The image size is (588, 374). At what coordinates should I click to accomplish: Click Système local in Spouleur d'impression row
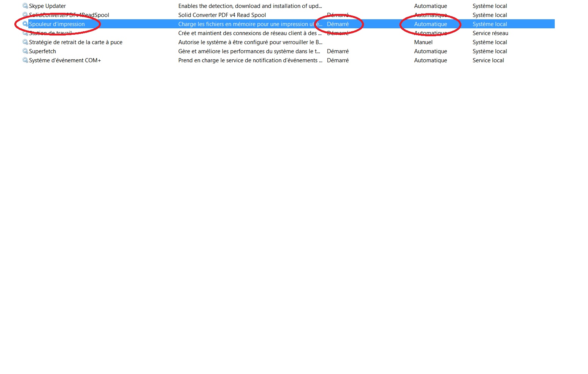[490, 24]
